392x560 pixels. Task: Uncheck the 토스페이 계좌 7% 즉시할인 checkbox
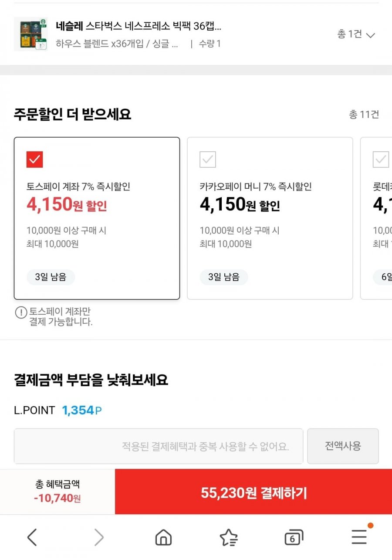[35, 160]
